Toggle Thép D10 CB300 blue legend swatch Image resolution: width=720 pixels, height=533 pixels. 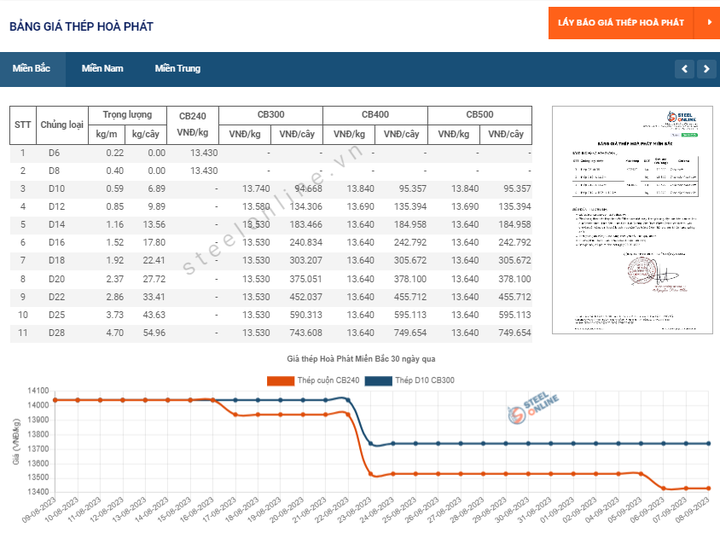coord(378,381)
